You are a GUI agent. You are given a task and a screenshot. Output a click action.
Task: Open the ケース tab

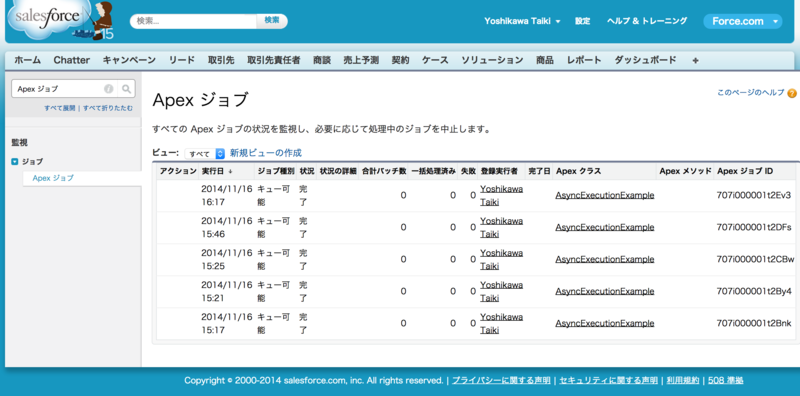(x=435, y=60)
